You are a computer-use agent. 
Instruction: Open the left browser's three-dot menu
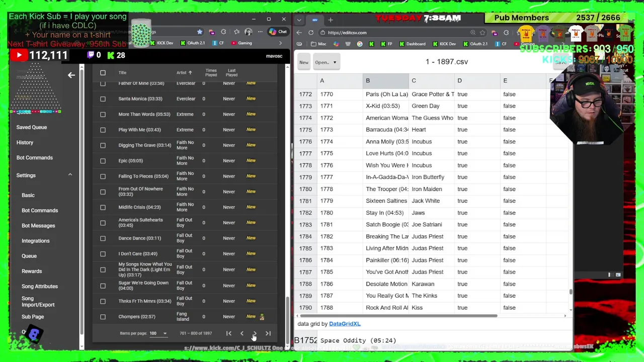(x=260, y=32)
